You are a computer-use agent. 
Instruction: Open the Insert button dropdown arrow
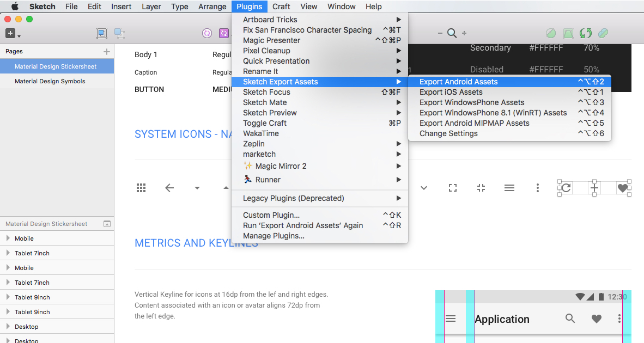pyautogui.click(x=19, y=36)
